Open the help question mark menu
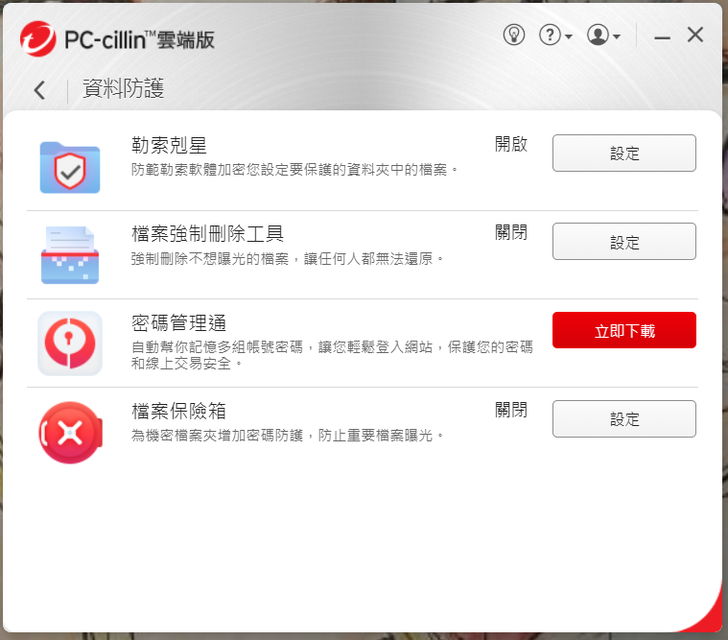Image resolution: width=728 pixels, height=640 pixels. (555, 35)
